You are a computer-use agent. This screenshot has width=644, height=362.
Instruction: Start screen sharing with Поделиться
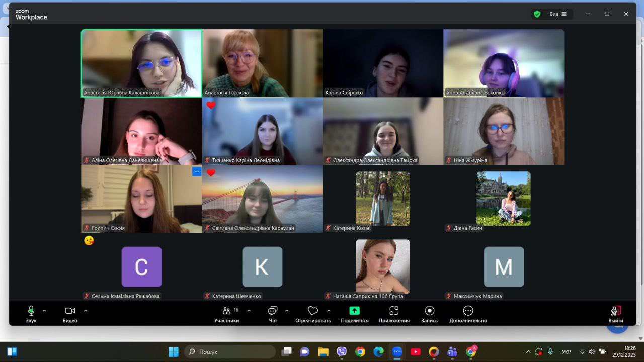pos(355,314)
